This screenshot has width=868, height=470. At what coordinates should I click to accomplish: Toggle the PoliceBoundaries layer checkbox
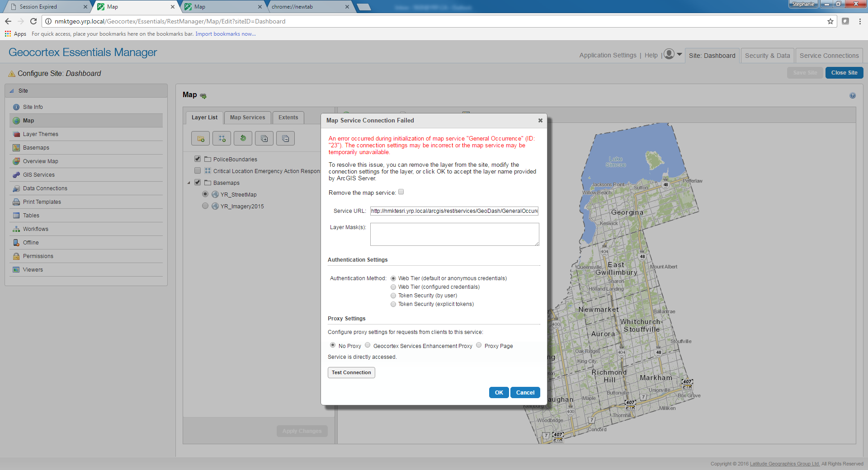point(198,159)
